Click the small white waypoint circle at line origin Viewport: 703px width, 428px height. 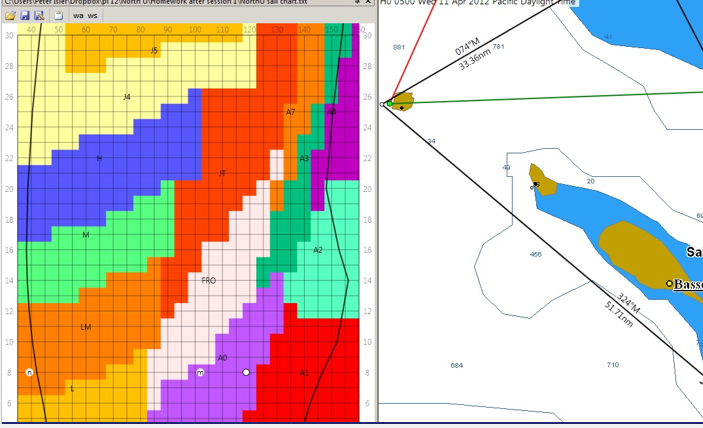382,104
